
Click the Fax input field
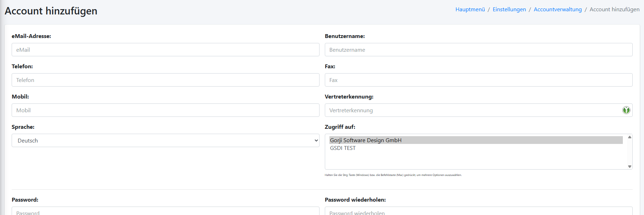(478, 80)
